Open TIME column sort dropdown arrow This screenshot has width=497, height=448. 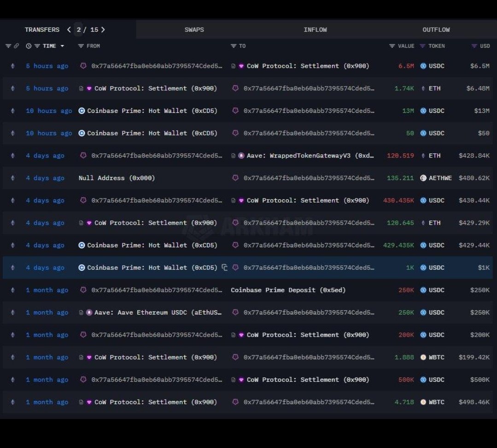point(62,46)
